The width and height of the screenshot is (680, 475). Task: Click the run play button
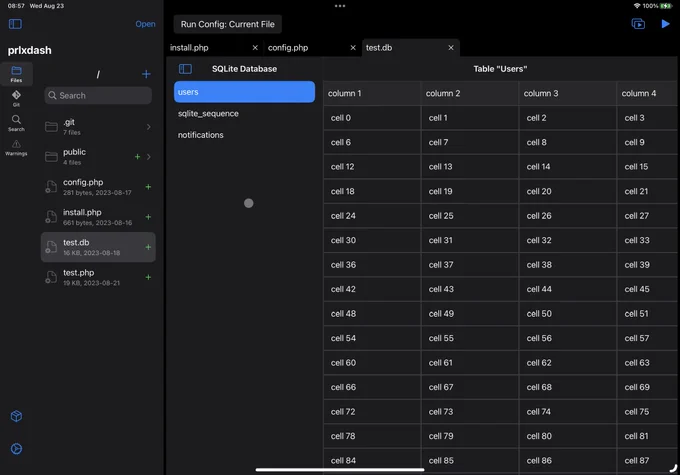[x=665, y=24]
